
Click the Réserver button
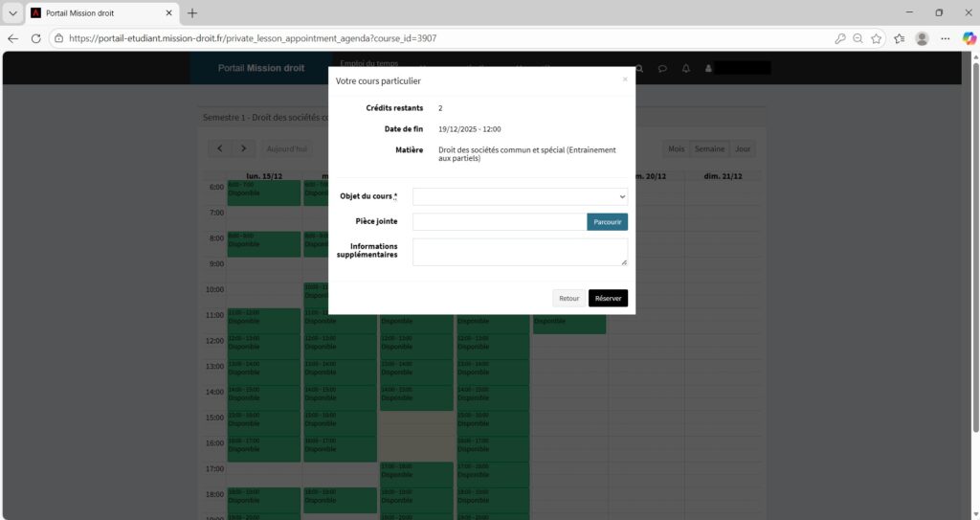point(608,298)
